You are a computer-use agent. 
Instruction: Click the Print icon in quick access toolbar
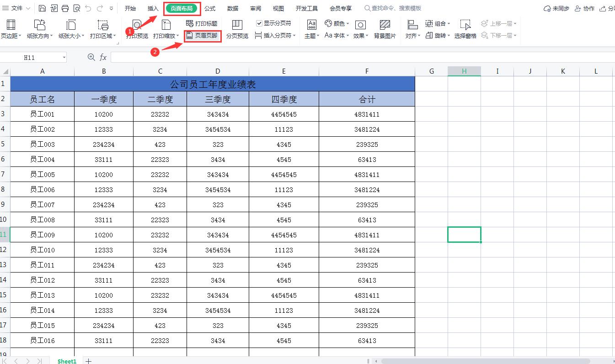[x=65, y=8]
